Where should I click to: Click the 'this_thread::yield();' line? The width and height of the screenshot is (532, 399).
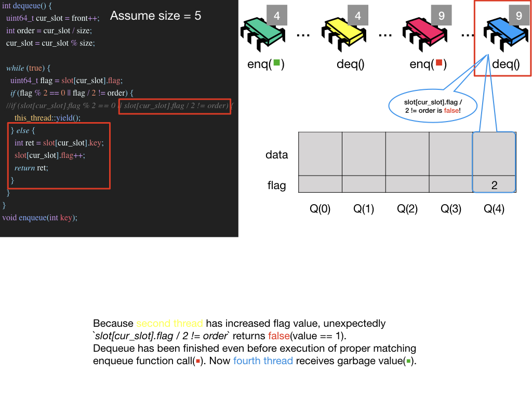coord(47,118)
